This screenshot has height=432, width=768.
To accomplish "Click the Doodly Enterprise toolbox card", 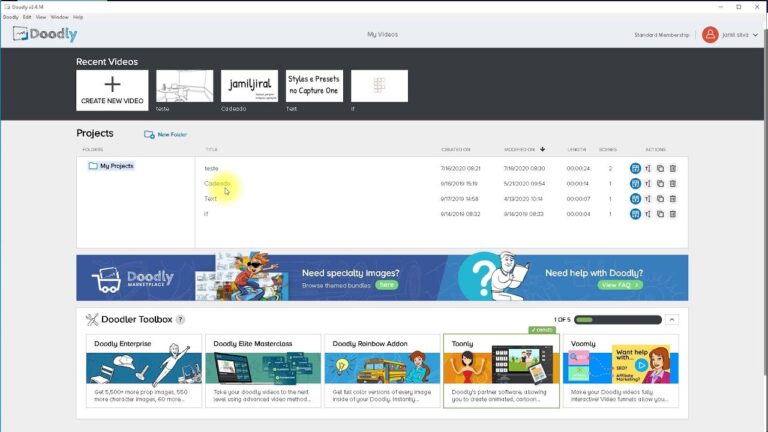I will pyautogui.click(x=144, y=371).
